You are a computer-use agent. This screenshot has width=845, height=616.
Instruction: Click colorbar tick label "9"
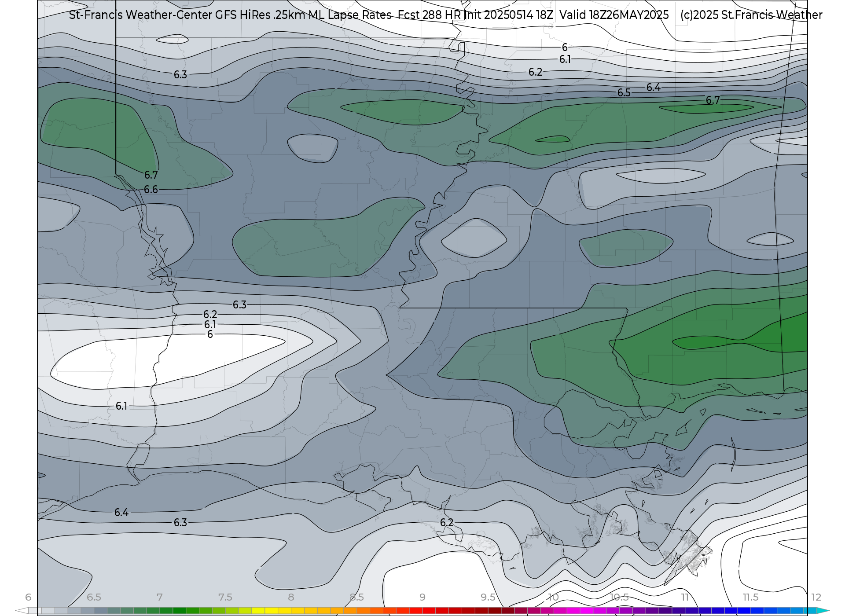422,597
